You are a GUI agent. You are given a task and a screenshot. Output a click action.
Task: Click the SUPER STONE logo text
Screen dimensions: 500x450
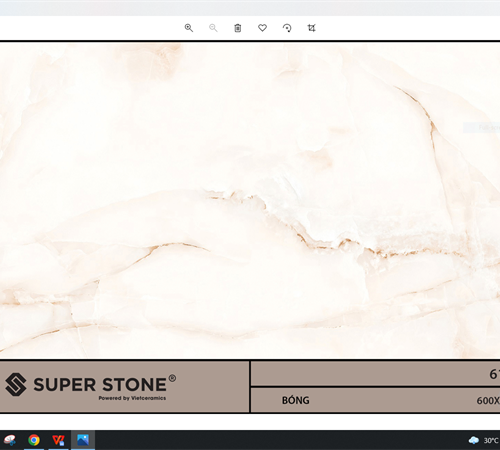click(x=100, y=385)
